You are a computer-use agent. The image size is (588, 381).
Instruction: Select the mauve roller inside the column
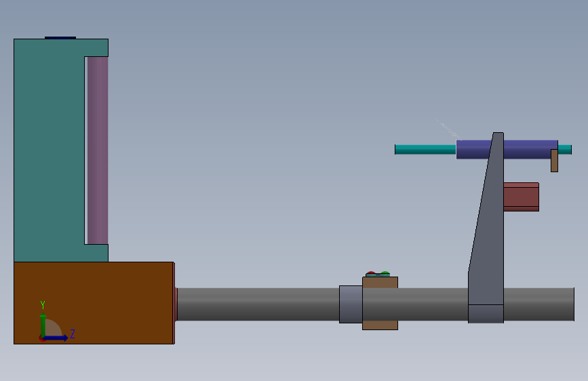(98, 151)
